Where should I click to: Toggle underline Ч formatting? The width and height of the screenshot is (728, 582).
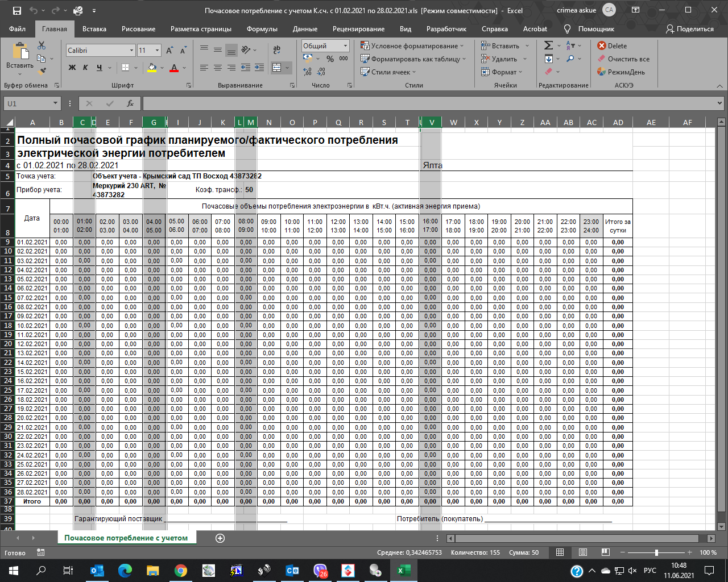100,68
